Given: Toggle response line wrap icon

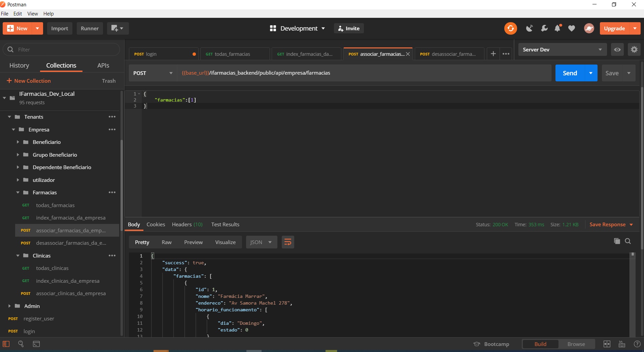Looking at the screenshot, I should [288, 242].
